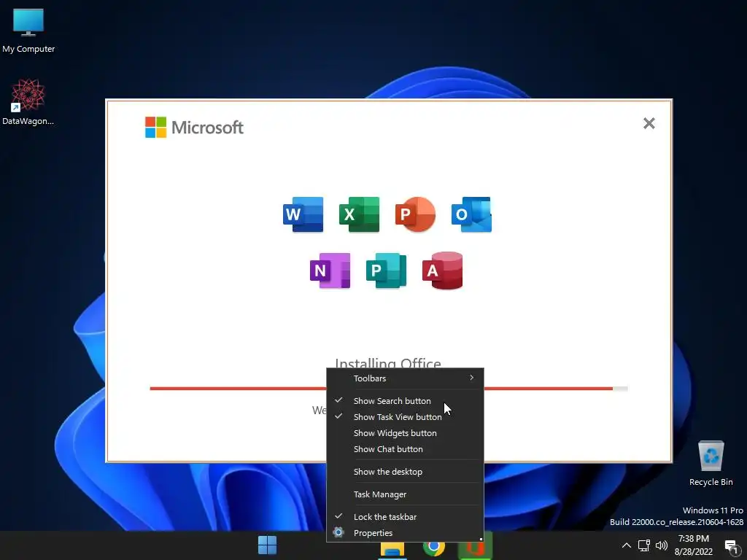The width and height of the screenshot is (747, 560).
Task: Open Task Manager from context menu
Action: [x=405, y=494]
